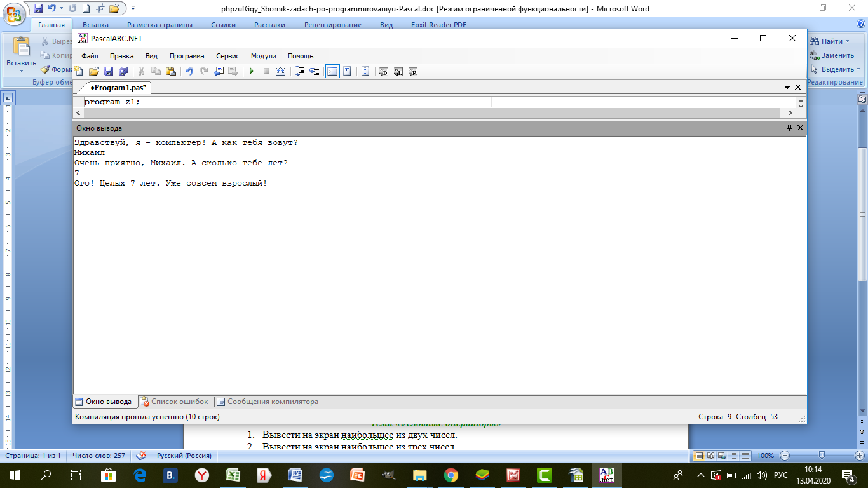Open the Вид menu in PascalABC.NET

pos(151,56)
